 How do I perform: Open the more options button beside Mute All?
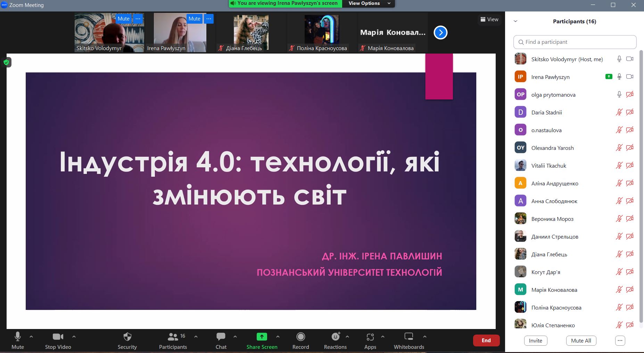620,340
